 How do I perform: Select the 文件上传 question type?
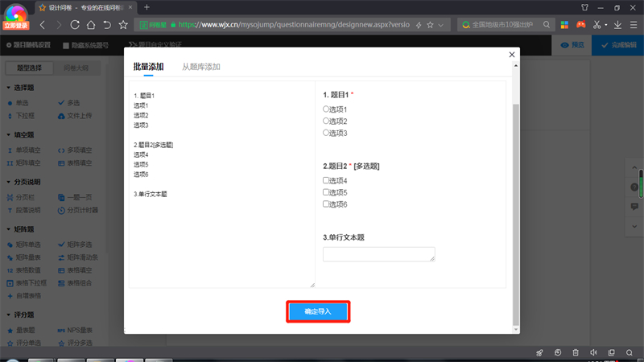coord(75,116)
